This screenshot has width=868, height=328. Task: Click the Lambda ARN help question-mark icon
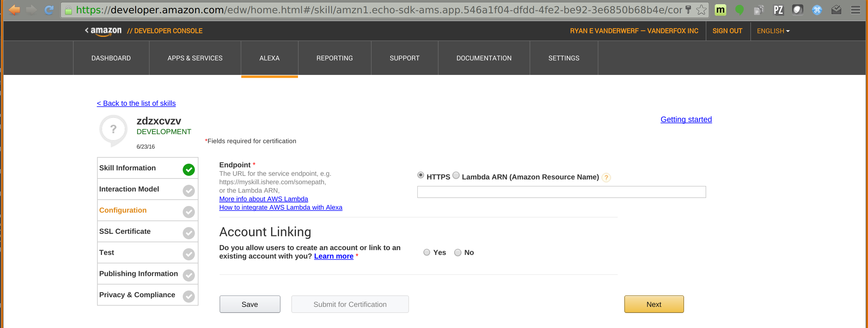[607, 177]
